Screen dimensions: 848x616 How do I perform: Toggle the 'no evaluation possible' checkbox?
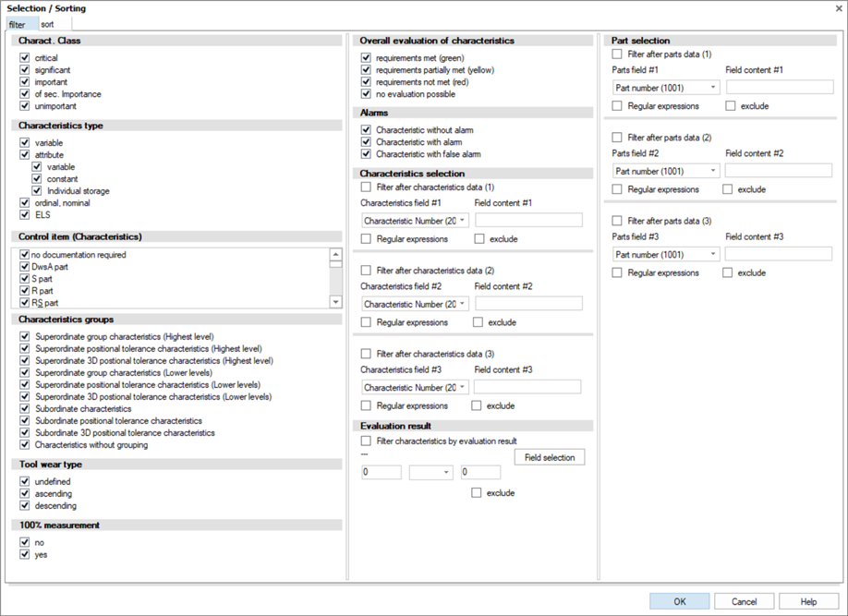[x=366, y=93]
